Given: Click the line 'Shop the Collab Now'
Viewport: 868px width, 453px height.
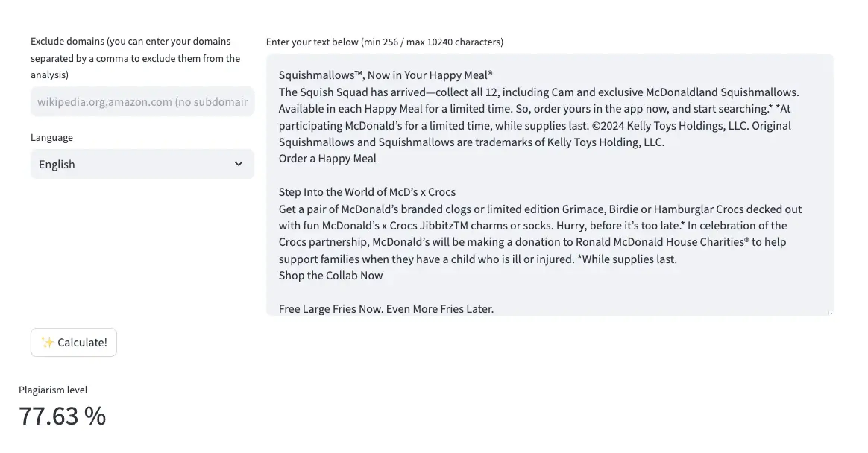Looking at the screenshot, I should [331, 276].
